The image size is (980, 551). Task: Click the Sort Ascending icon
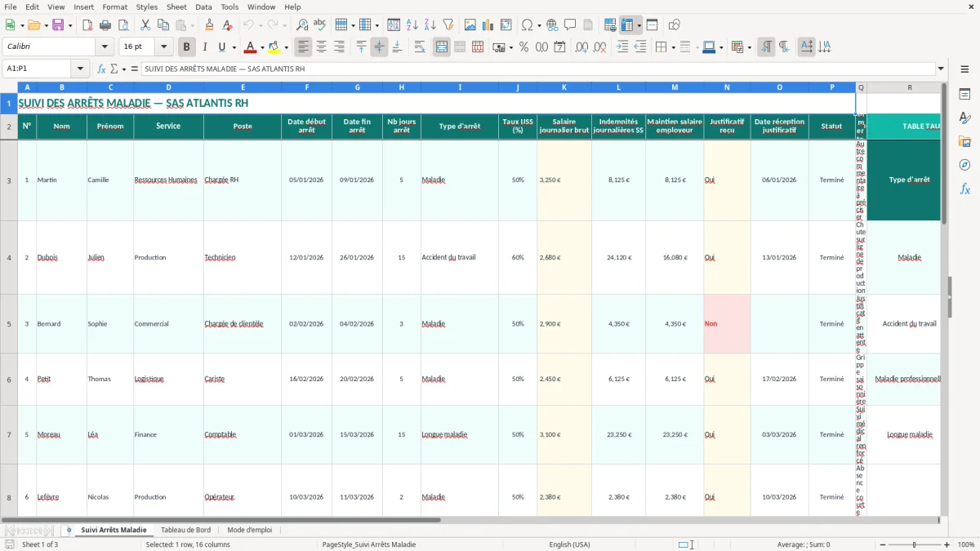coord(412,25)
